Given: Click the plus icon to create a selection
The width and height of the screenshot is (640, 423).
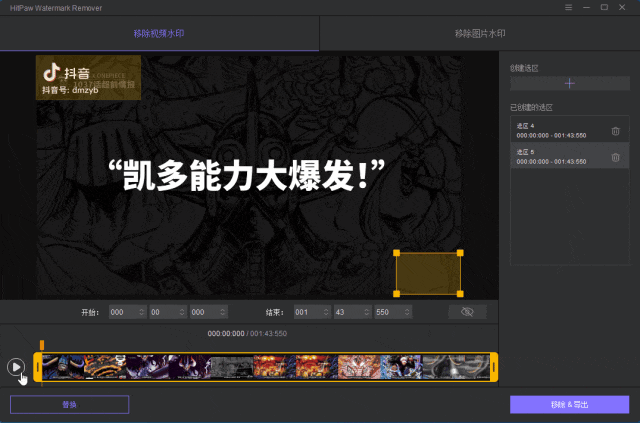Looking at the screenshot, I should pos(569,84).
